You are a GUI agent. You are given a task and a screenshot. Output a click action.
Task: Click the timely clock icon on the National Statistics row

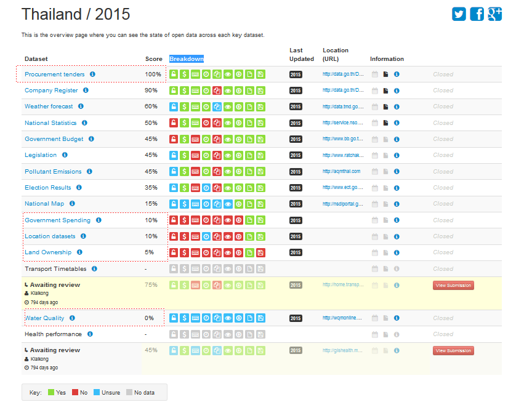(206, 123)
